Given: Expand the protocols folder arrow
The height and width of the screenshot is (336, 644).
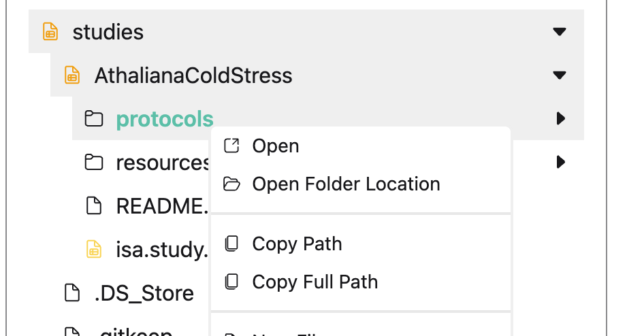Looking at the screenshot, I should 561,118.
